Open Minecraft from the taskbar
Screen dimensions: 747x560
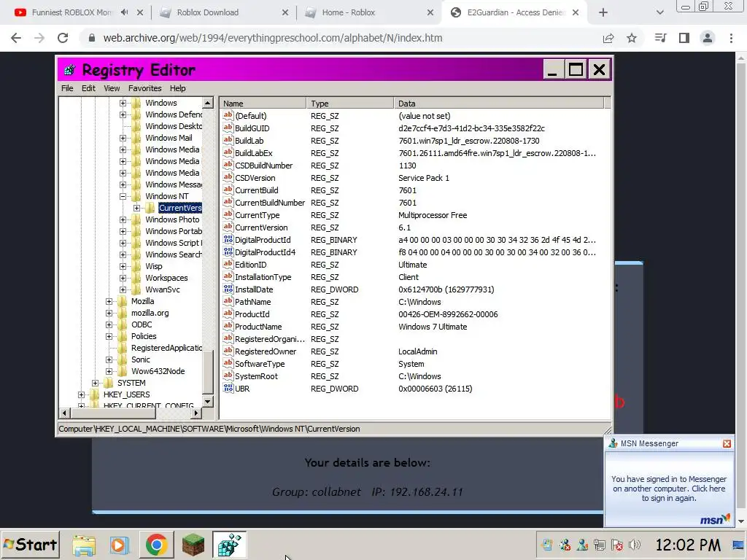pos(193,545)
